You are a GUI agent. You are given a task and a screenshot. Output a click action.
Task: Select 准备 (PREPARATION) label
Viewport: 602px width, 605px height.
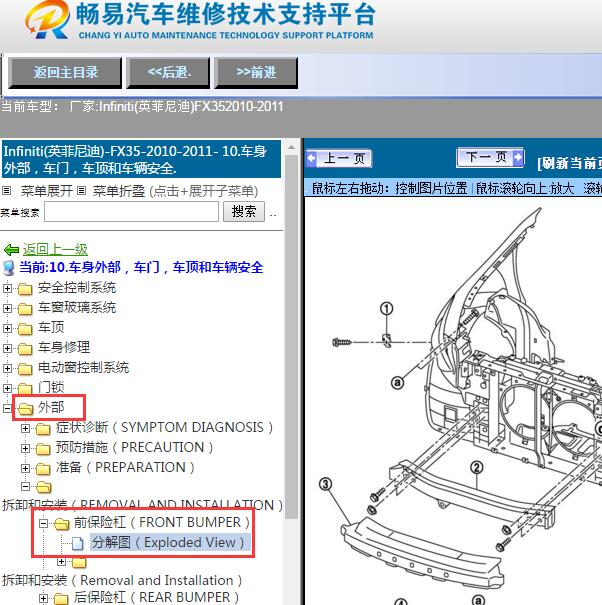click(x=125, y=467)
